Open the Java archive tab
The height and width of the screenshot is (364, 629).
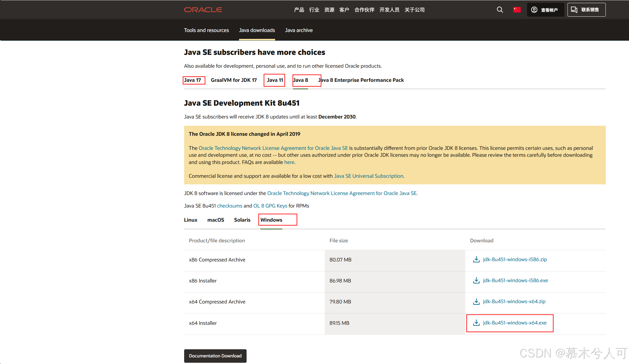point(299,30)
